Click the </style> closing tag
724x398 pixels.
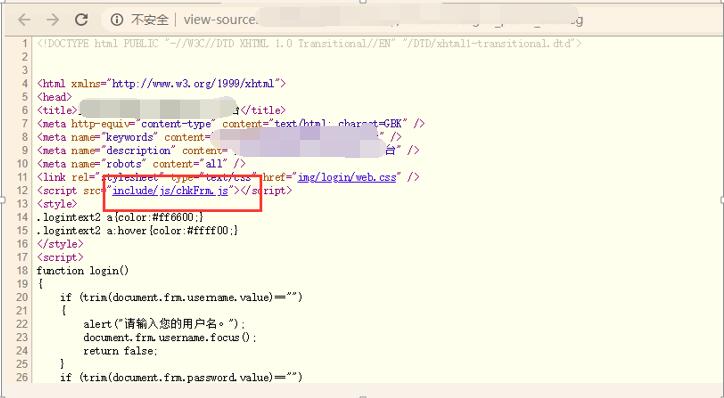tap(60, 244)
